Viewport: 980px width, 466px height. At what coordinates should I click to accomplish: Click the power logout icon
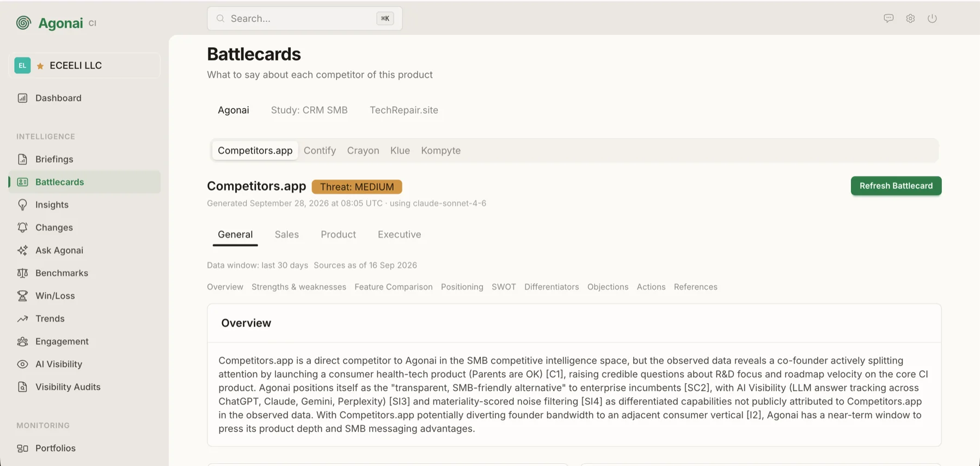(932, 19)
